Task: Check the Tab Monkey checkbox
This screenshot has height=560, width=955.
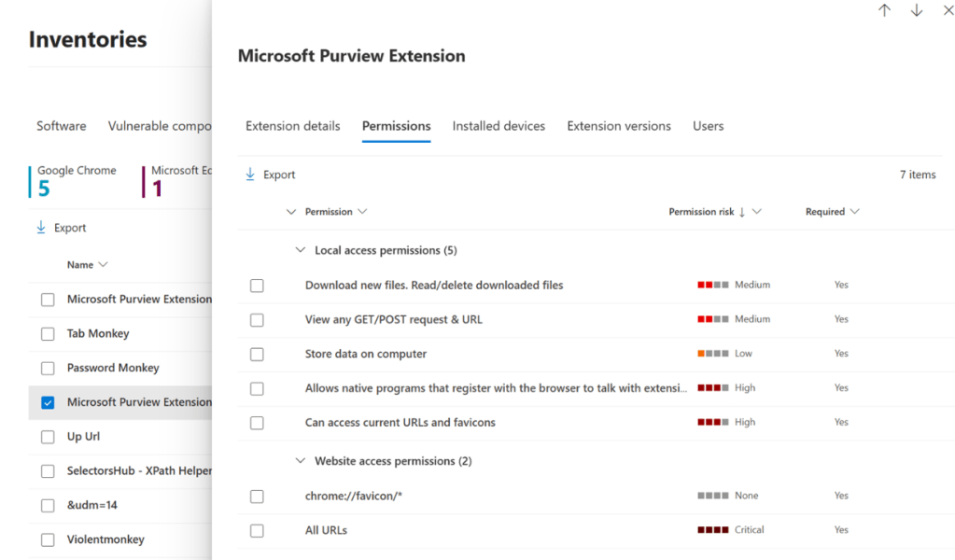Action: pyautogui.click(x=48, y=334)
